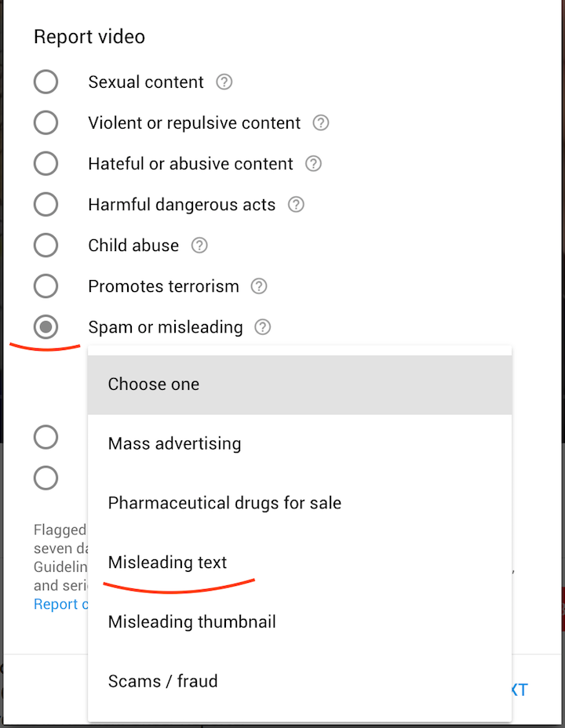Select Pharmaceutical drugs for sale option

point(300,503)
